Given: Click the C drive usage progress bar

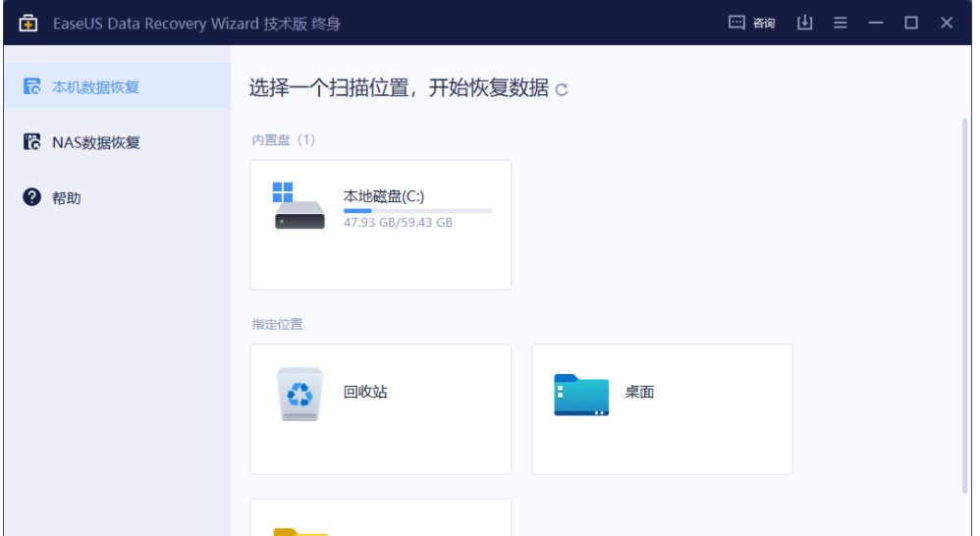Looking at the screenshot, I should tap(417, 210).
